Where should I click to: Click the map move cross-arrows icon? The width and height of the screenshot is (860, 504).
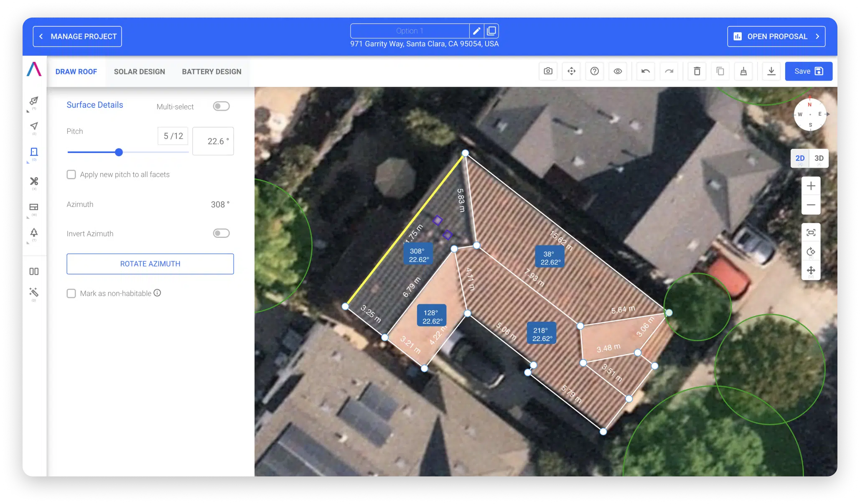(x=811, y=270)
